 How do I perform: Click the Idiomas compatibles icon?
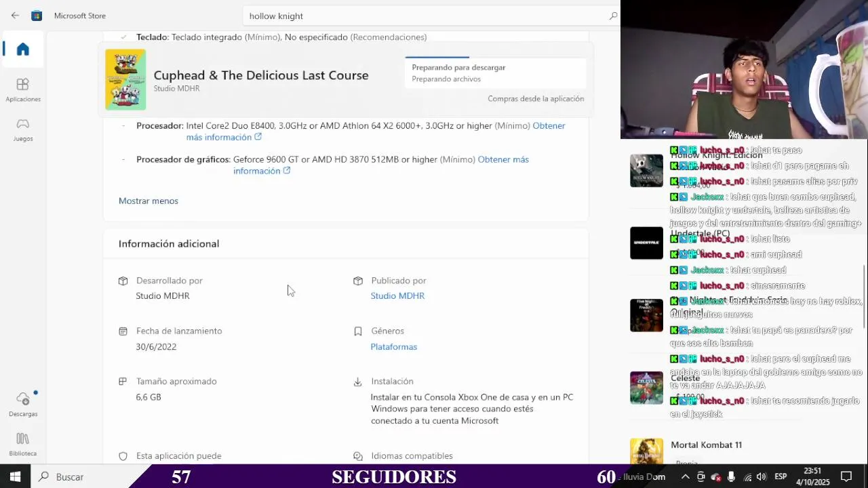tap(358, 456)
